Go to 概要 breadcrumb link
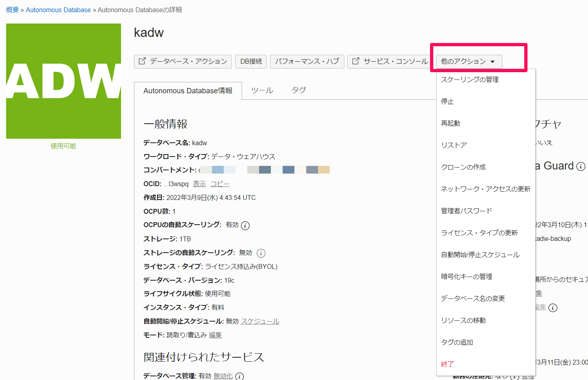The height and width of the screenshot is (380, 588). pyautogui.click(x=12, y=10)
